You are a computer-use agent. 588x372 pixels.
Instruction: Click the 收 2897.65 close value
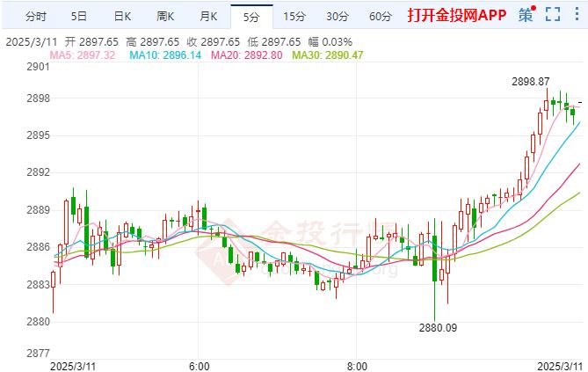tap(214, 41)
